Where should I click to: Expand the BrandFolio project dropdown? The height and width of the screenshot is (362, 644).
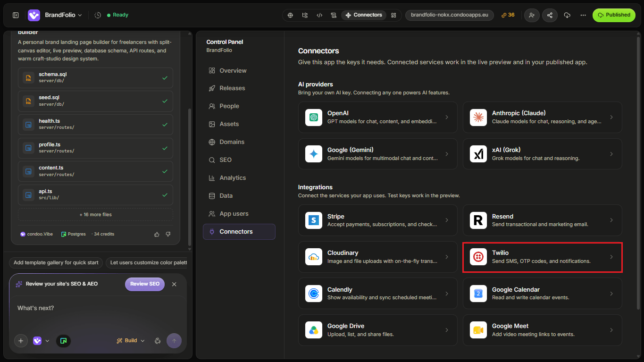pos(64,15)
